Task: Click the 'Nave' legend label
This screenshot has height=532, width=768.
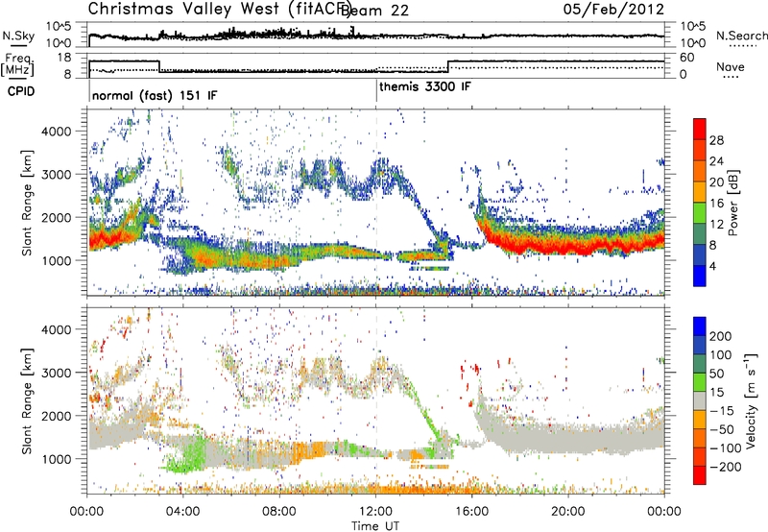Action: coord(731,67)
